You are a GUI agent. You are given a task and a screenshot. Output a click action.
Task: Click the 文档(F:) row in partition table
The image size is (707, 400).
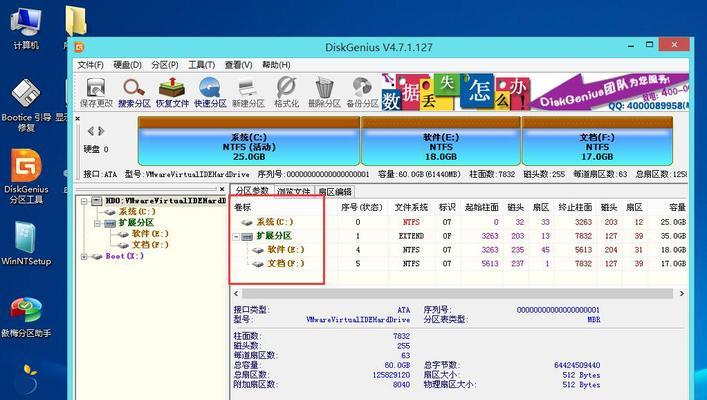pyautogui.click(x=459, y=263)
